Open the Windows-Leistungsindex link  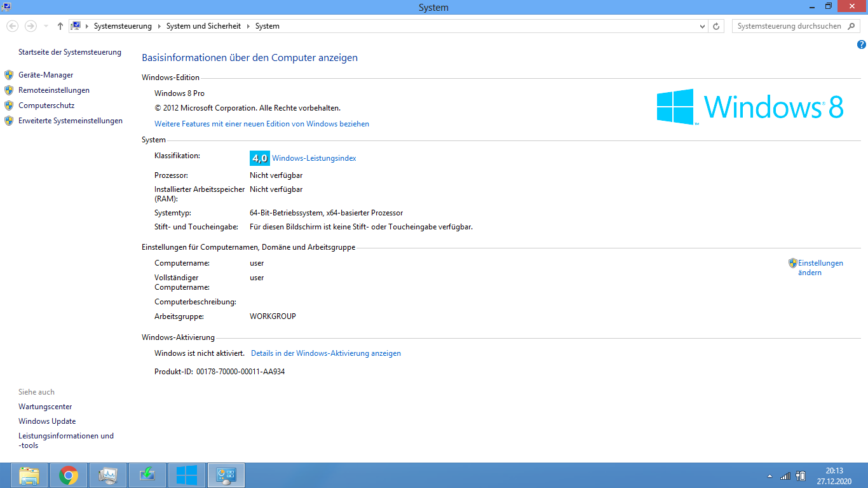point(314,158)
